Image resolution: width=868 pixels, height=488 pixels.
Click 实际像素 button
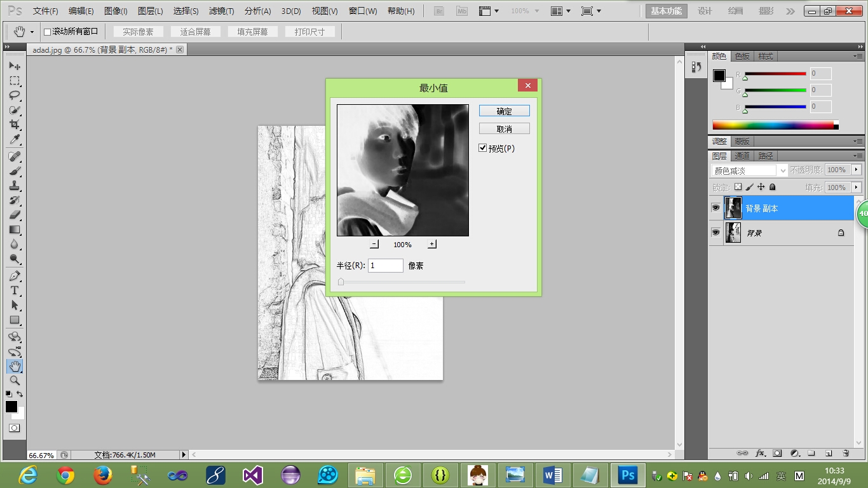coord(138,32)
